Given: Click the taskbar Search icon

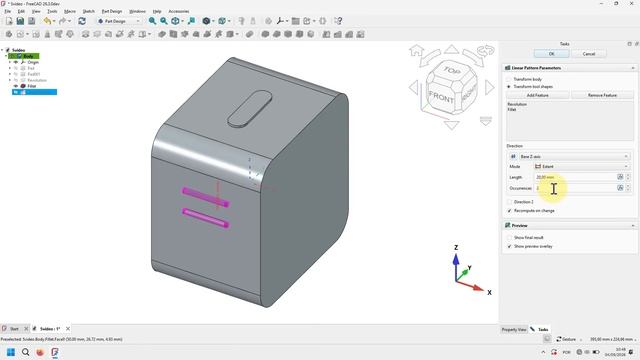Looking at the screenshot, I should 25,352.
